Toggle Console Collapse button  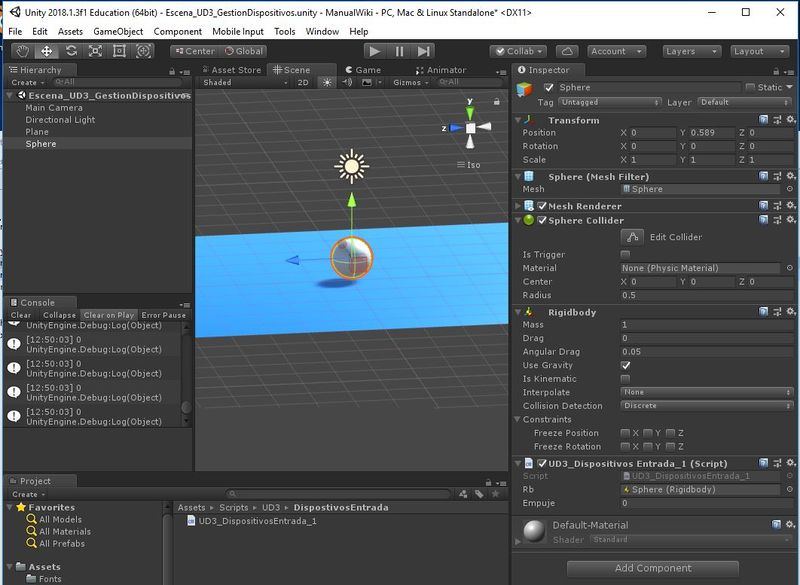59,315
